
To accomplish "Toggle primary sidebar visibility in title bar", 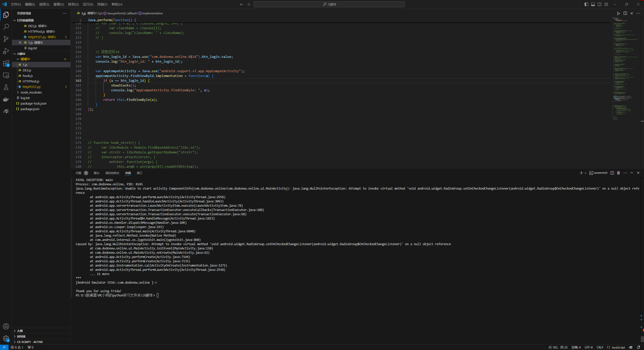I will (x=586, y=4).
